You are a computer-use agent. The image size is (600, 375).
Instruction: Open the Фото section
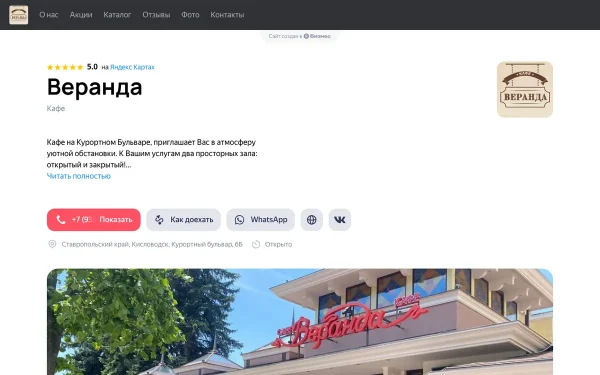click(190, 15)
